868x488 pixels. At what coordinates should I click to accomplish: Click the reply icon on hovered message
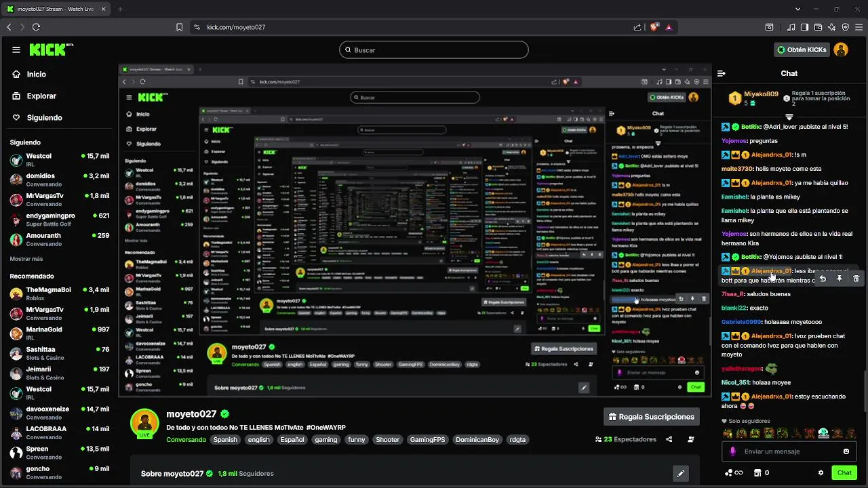[823, 279]
